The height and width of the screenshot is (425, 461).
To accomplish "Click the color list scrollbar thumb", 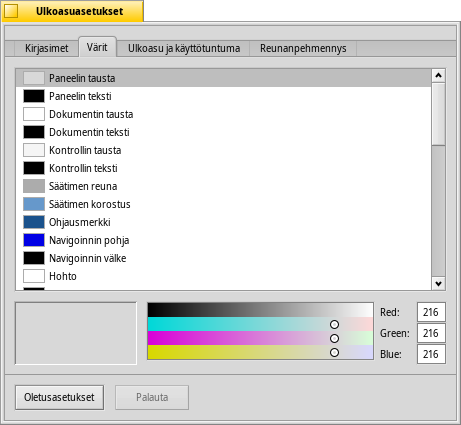I will pyautogui.click(x=438, y=114).
